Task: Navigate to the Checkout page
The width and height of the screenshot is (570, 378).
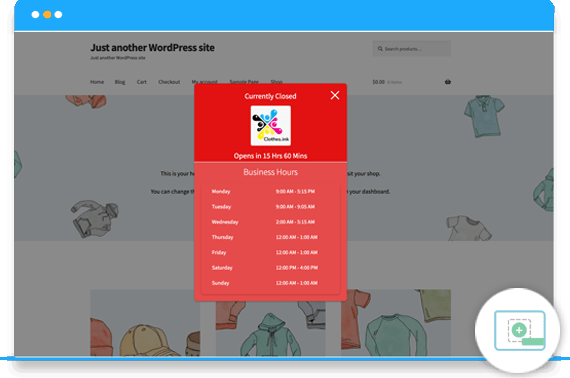Action: click(x=169, y=82)
